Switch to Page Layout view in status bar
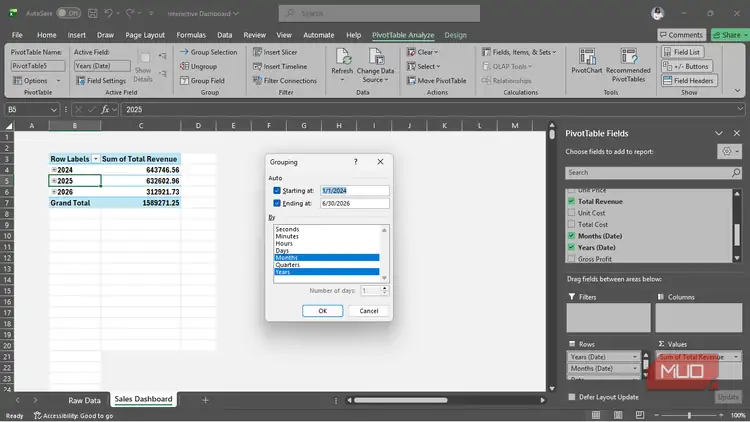Screen dimensions: 750x422 (x=618, y=415)
